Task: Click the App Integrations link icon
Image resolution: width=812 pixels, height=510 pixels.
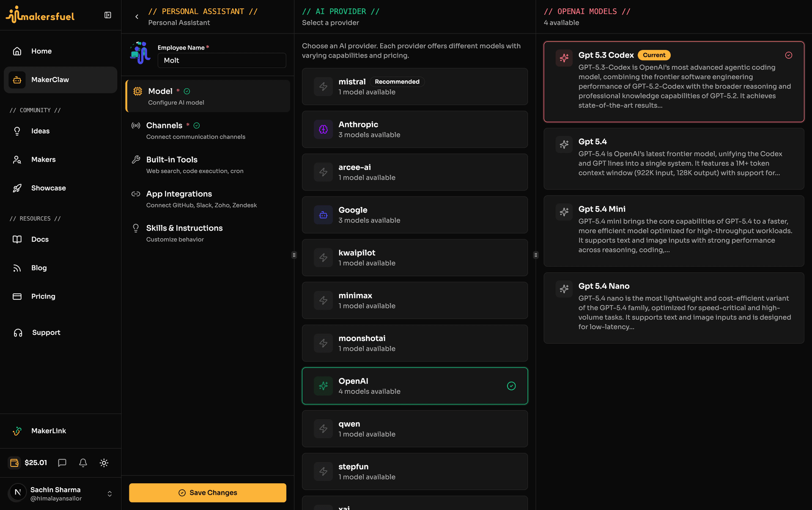Action: pos(136,194)
